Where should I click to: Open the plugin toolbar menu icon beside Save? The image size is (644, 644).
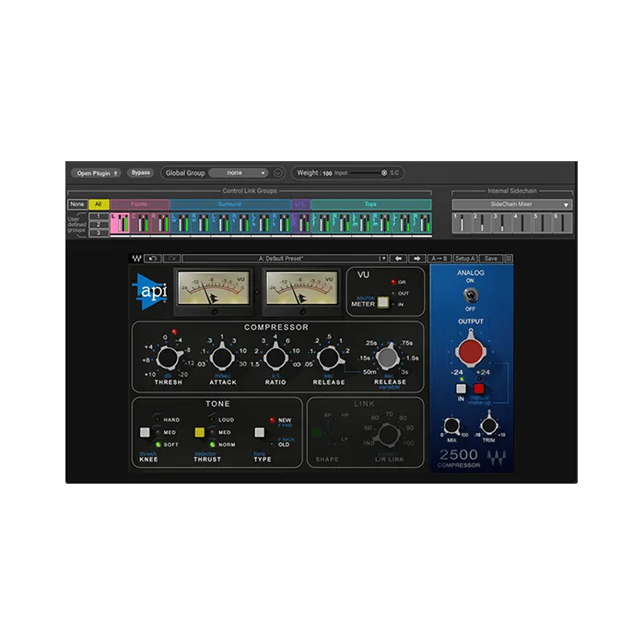pos(509,258)
